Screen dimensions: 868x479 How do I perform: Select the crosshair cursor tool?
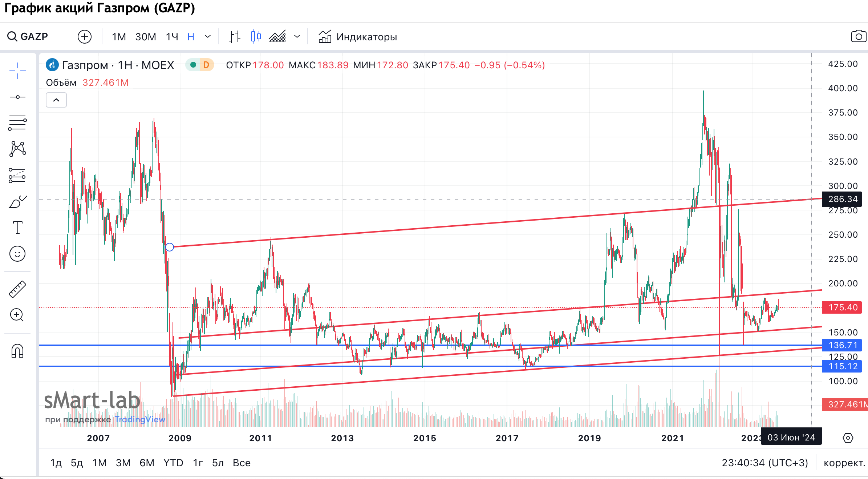pyautogui.click(x=17, y=71)
